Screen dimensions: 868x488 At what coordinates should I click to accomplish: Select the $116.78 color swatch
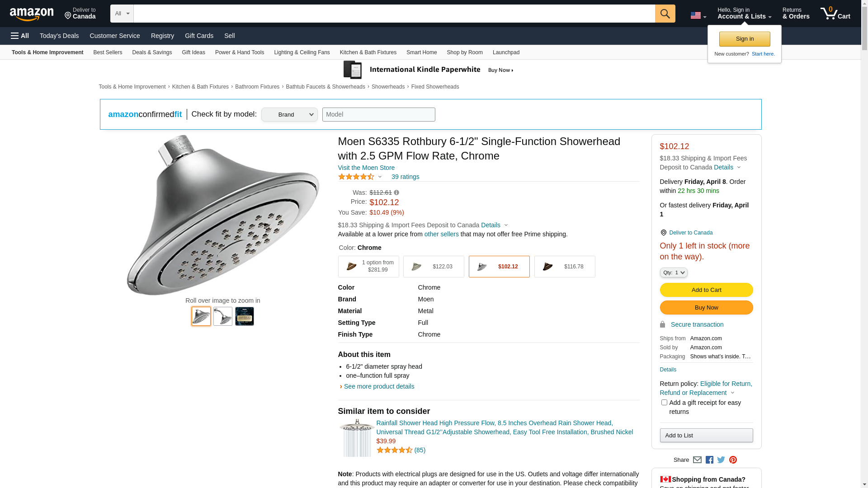[x=565, y=267]
